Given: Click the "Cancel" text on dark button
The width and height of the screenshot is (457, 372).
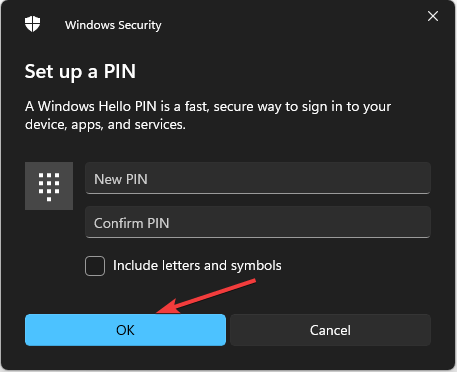Looking at the screenshot, I should tap(330, 330).
